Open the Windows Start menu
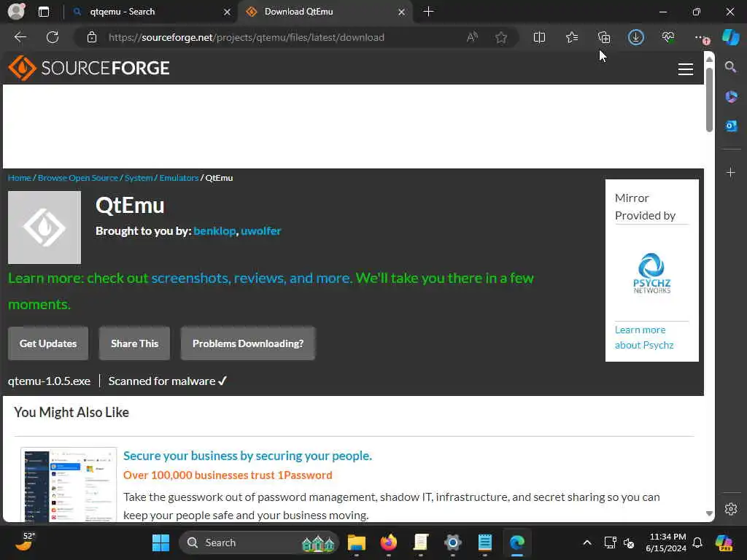 click(160, 542)
